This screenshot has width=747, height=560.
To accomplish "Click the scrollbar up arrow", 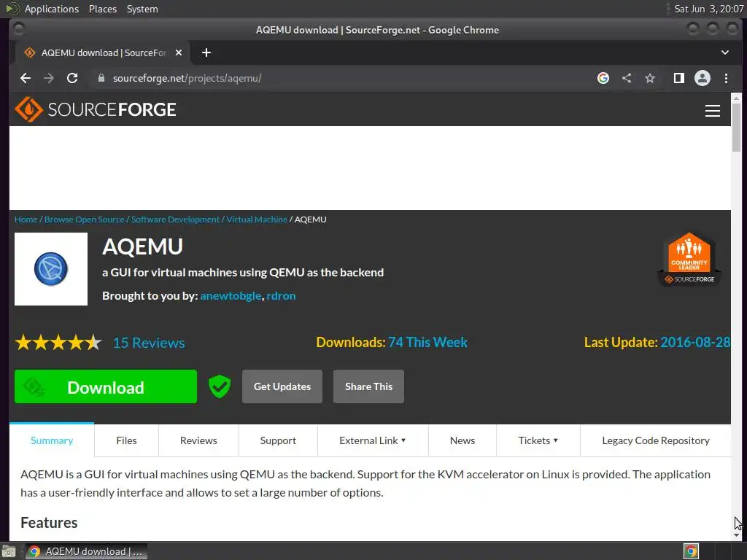I will (736, 98).
